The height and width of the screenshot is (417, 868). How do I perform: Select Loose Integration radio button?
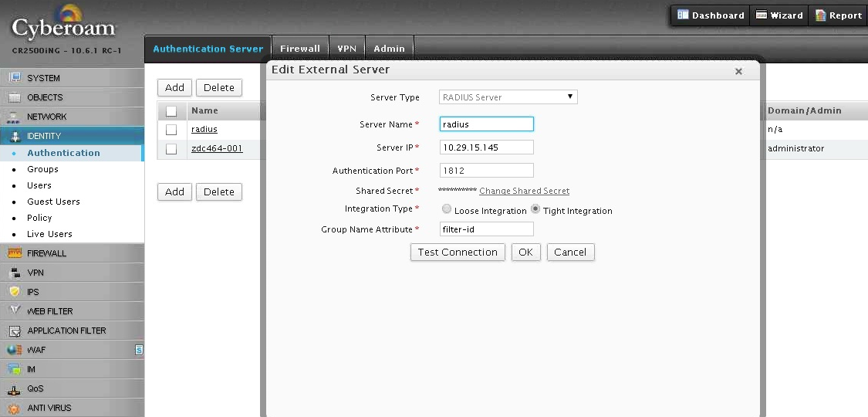coord(447,209)
